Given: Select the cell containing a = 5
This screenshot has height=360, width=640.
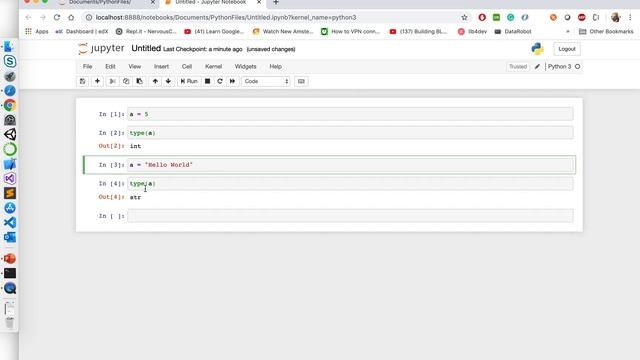Looking at the screenshot, I should point(350,114).
